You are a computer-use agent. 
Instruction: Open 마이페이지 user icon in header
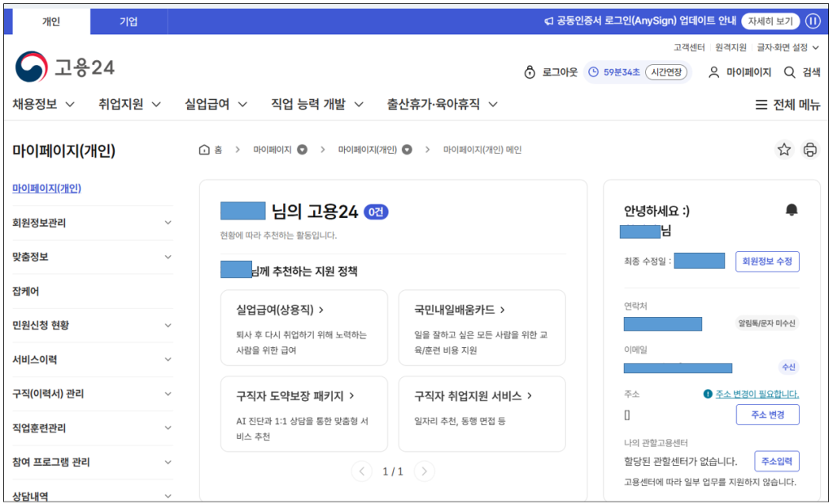(714, 72)
